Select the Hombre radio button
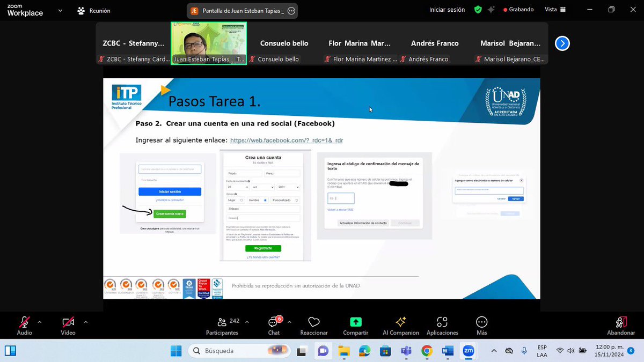Image resolution: width=644 pixels, height=362 pixels. (265, 200)
